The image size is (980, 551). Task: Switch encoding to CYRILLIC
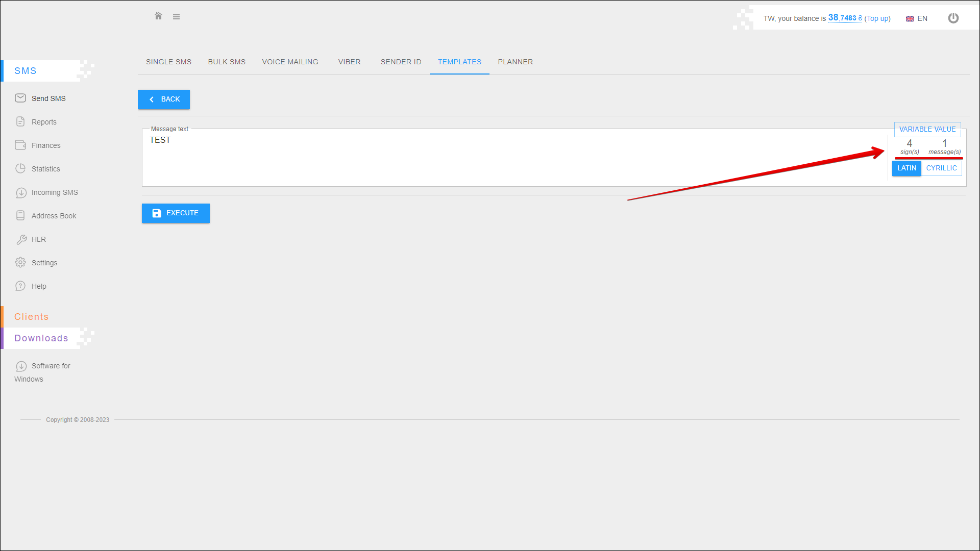941,168
